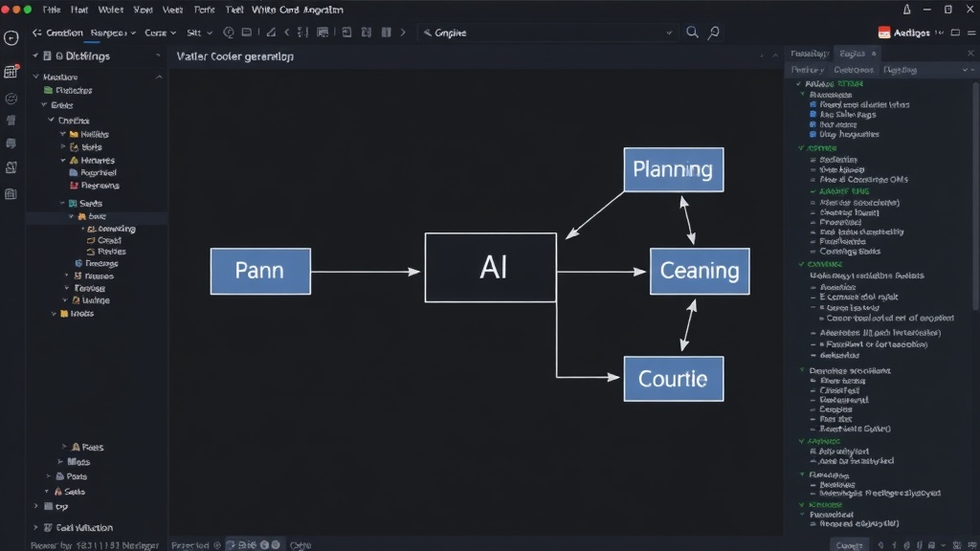Click the magnifier search icon in toolbar
Viewport: 980px width, 551px height.
pos(692,32)
